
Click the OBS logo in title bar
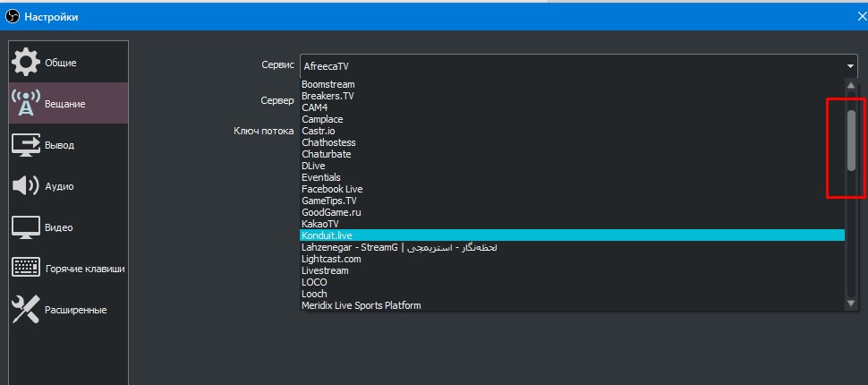pyautogui.click(x=13, y=17)
